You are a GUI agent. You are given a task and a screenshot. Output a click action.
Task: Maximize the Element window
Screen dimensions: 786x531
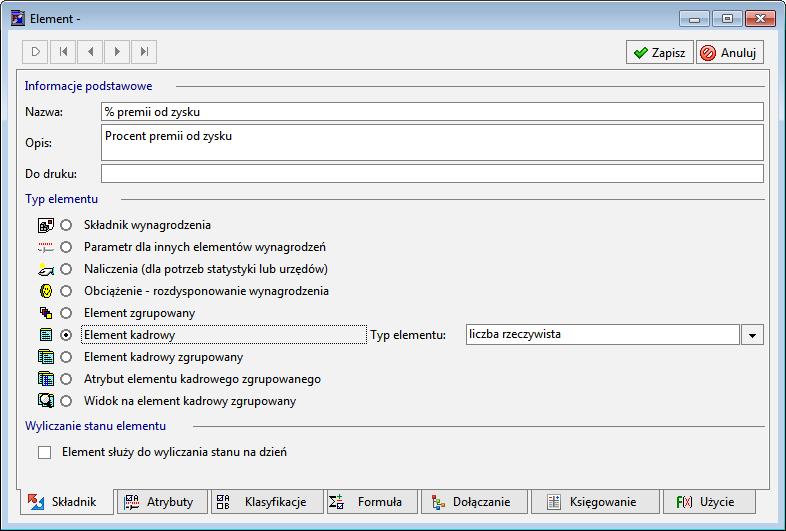coord(727,19)
